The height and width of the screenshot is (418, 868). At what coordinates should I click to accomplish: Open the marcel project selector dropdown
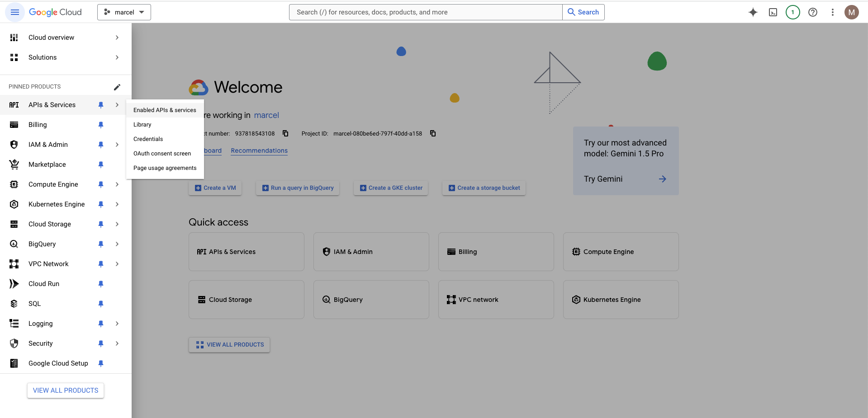124,12
